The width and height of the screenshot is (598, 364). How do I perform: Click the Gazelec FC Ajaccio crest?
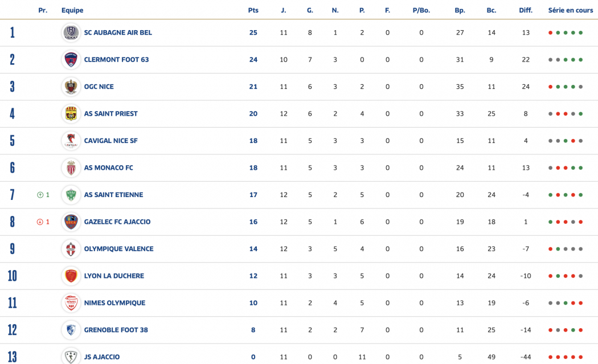click(x=71, y=222)
